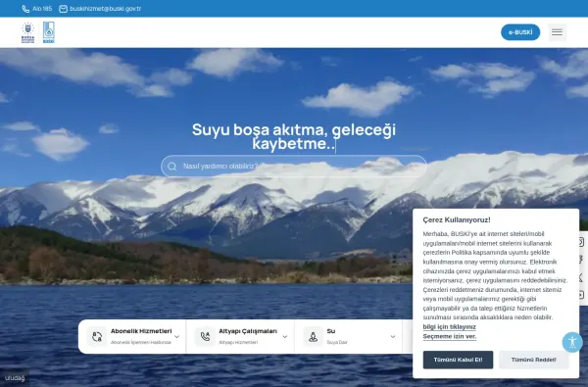
Task: Click the Alo 185 phone number text
Action: (x=42, y=9)
